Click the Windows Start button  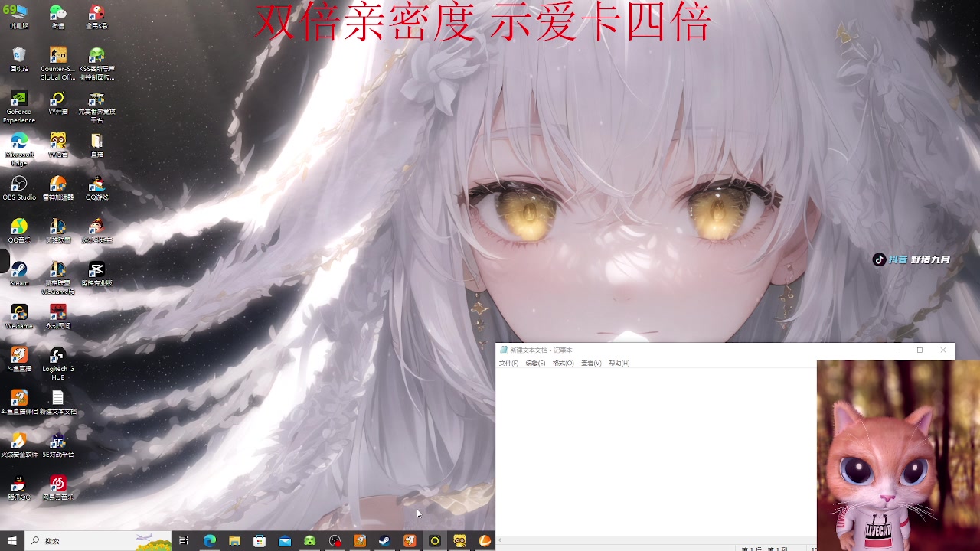(x=11, y=540)
